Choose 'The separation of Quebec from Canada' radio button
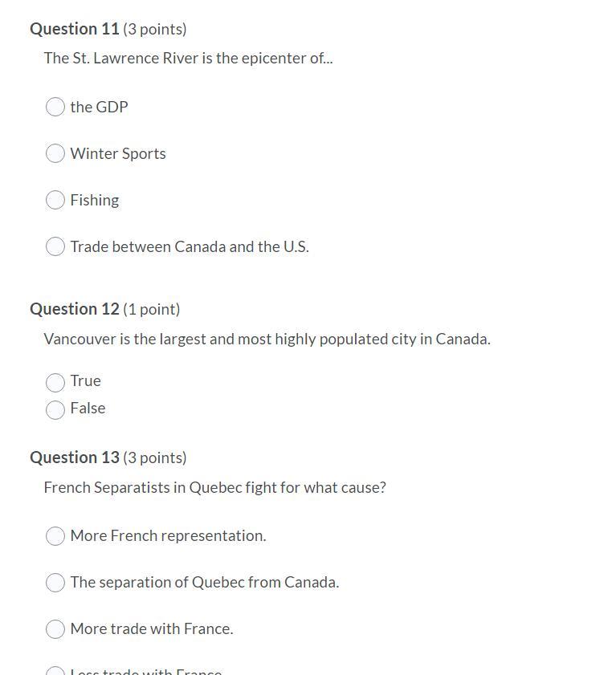 55,583
